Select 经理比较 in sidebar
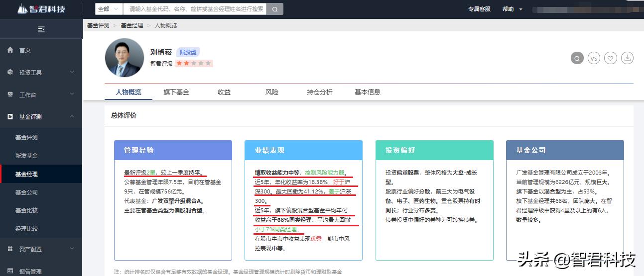The image size is (644, 276). click(26, 229)
